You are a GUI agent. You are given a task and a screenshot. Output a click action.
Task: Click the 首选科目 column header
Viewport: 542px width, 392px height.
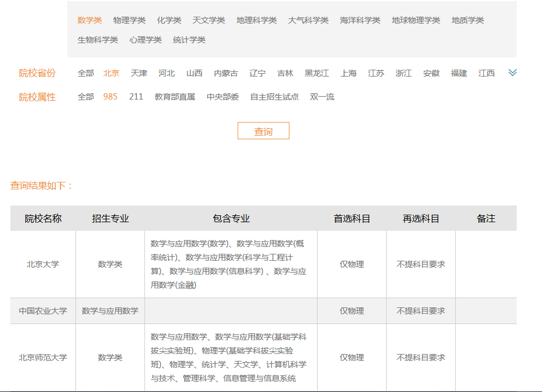tap(352, 219)
